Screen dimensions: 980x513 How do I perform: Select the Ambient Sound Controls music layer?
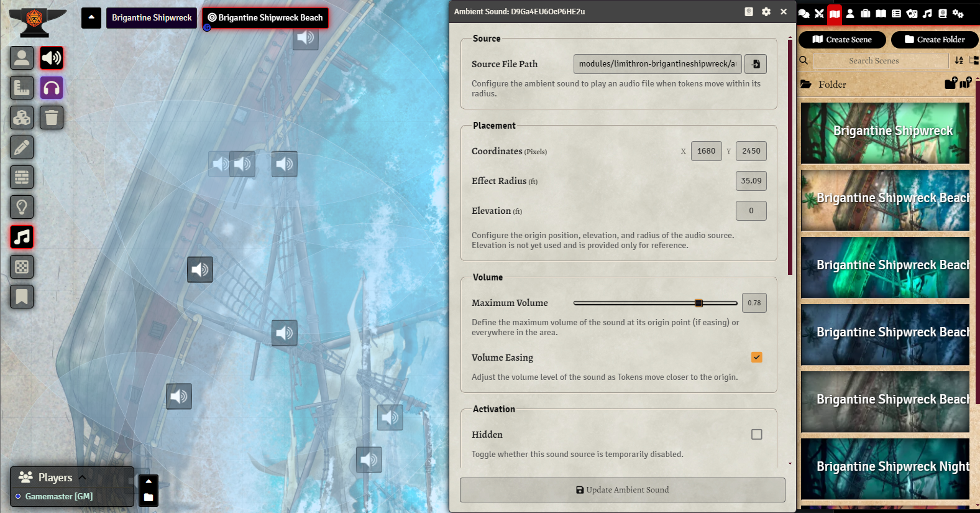pos(22,237)
